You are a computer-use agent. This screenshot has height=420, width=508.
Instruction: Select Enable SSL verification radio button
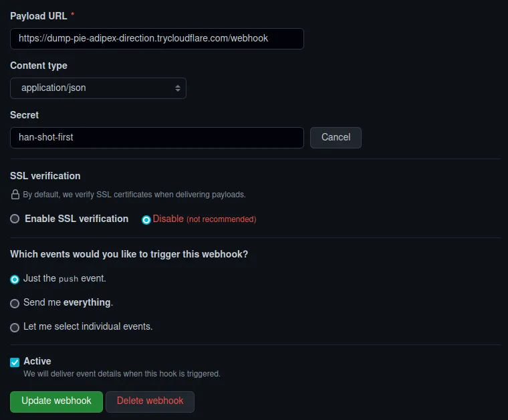click(x=15, y=219)
